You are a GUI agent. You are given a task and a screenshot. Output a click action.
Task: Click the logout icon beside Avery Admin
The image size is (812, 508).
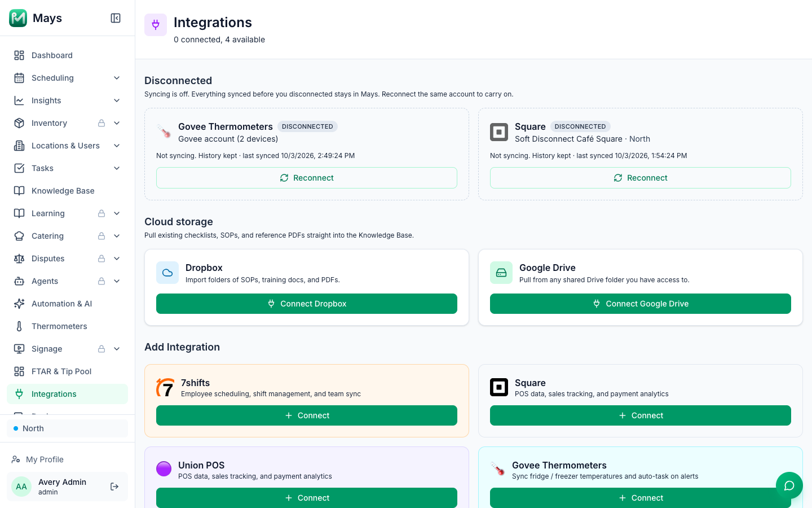[x=114, y=487]
